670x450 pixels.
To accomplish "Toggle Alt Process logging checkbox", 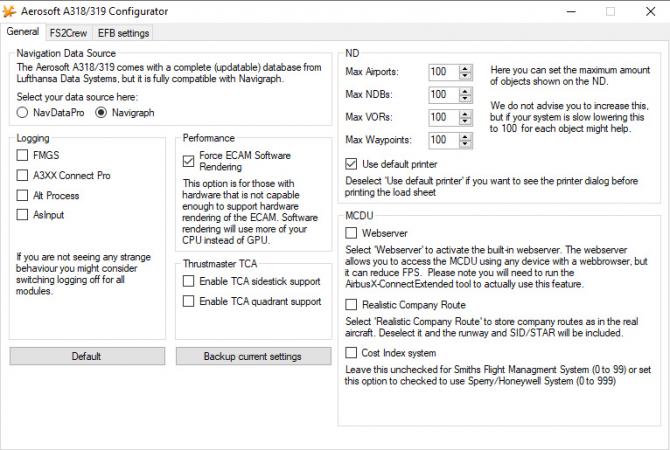I will click(22, 195).
